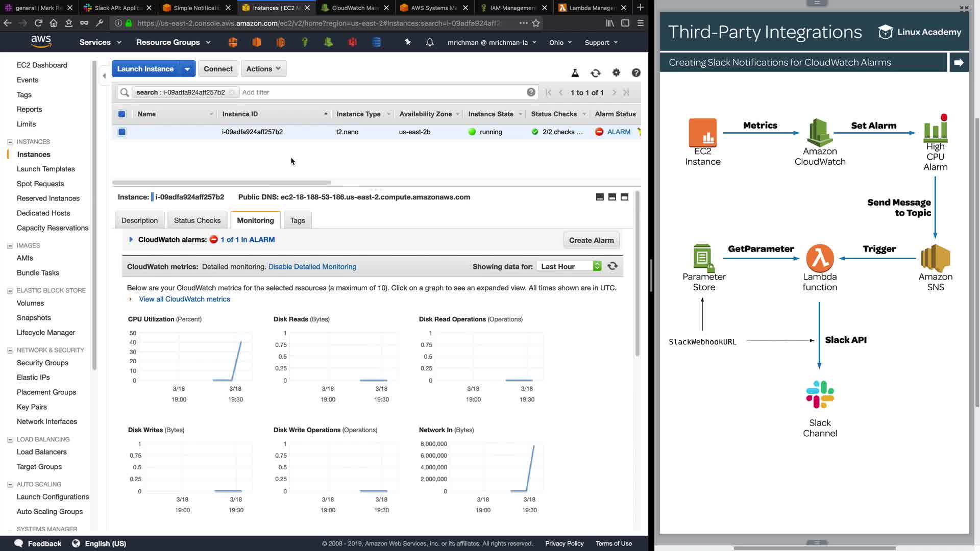980x551 pixels.
Task: Click Disable Detailed Monitoring link
Action: [312, 267]
